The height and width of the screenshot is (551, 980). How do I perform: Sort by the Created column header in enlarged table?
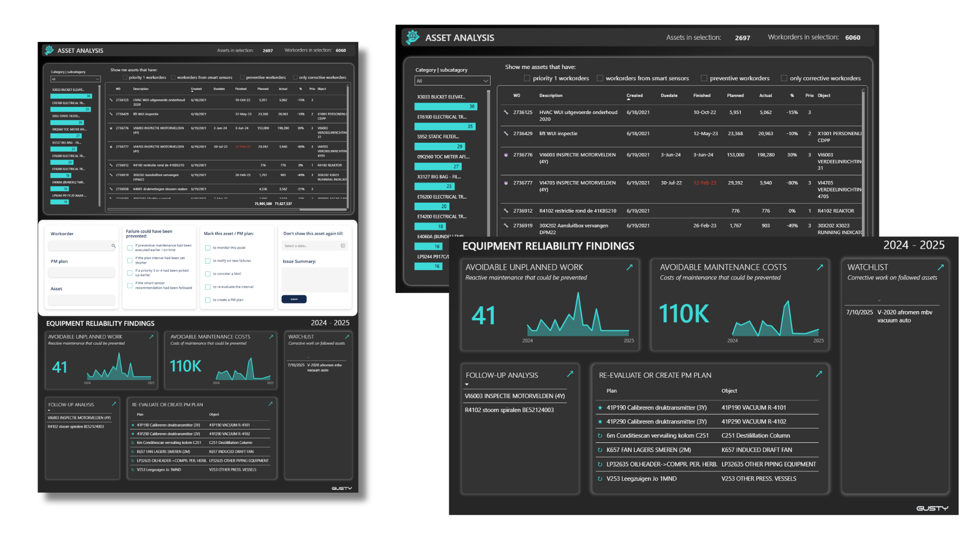(x=634, y=95)
